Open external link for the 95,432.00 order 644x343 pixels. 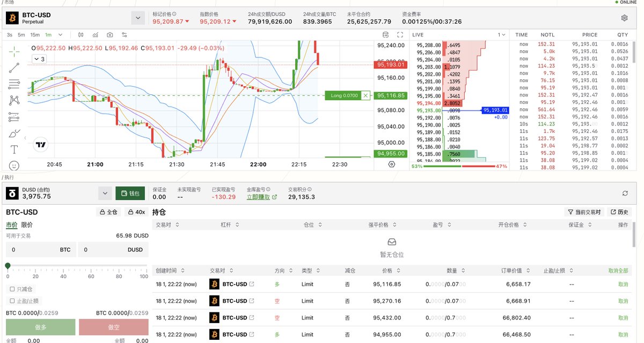point(252,318)
